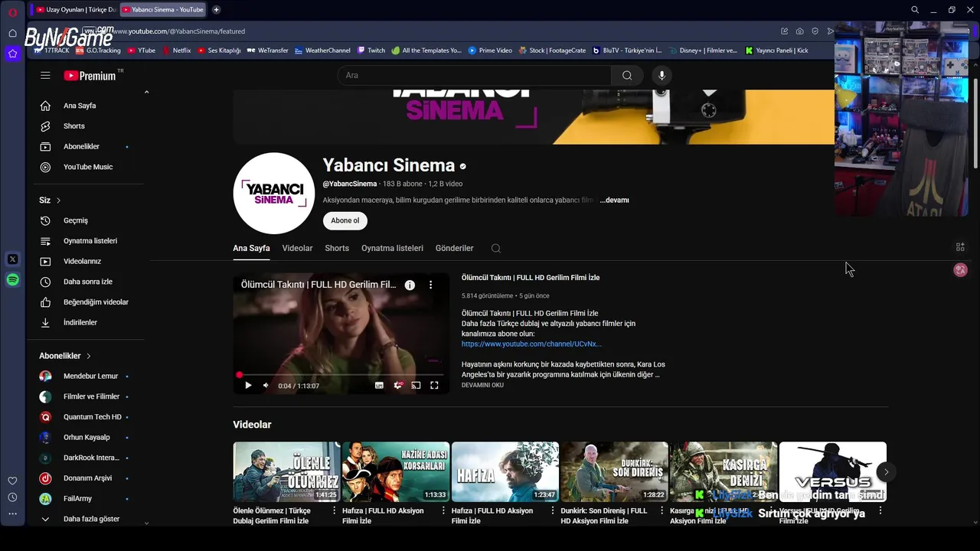Start voice search with microphone icon
This screenshot has height=551, width=980.
(661, 75)
